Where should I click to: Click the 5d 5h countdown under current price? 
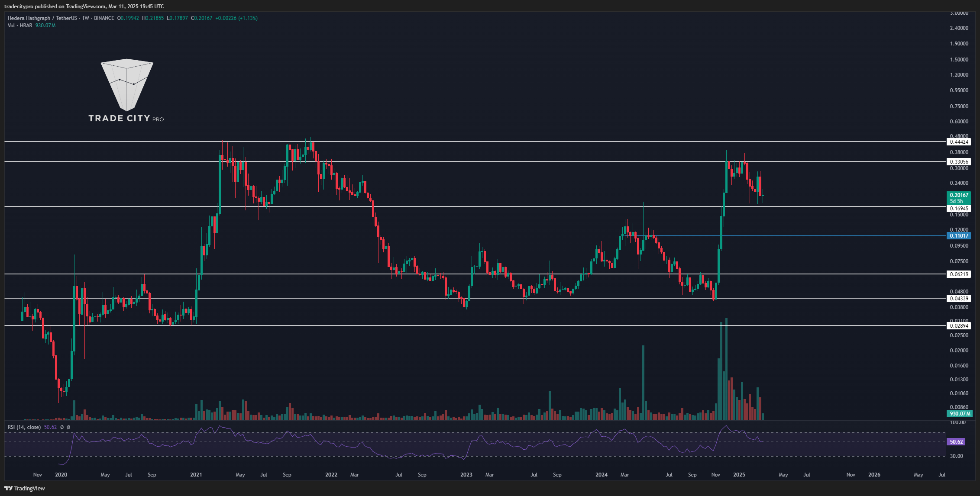pos(956,201)
